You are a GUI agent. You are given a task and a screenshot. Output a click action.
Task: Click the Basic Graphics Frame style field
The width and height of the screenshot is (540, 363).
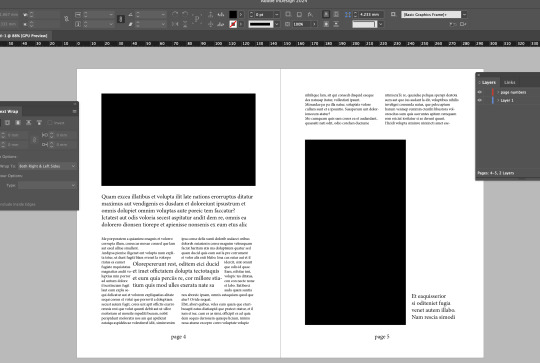[x=432, y=14]
